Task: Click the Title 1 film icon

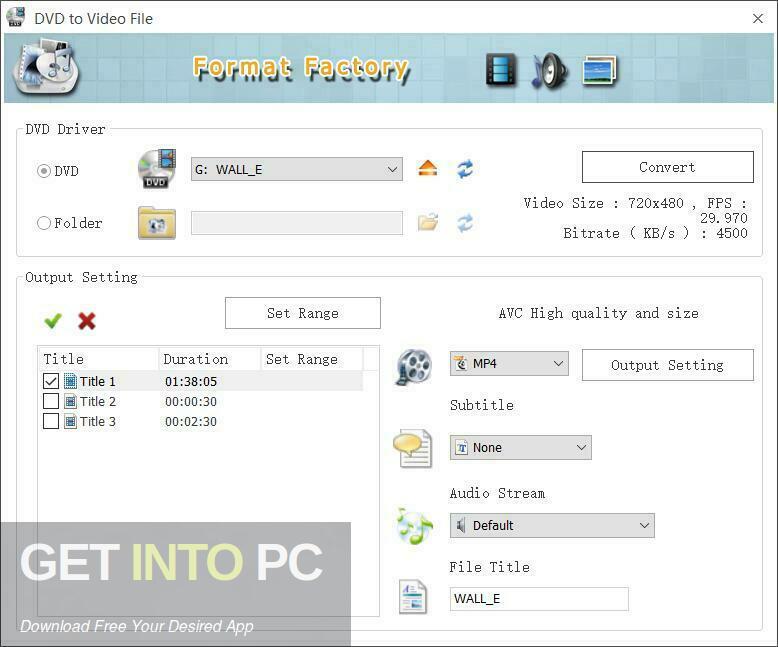Action: [70, 381]
